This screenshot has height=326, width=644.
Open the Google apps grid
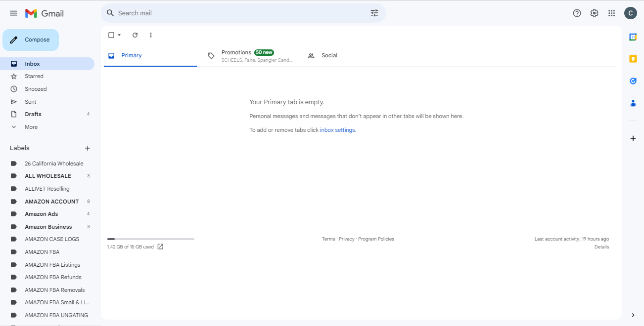coord(611,13)
